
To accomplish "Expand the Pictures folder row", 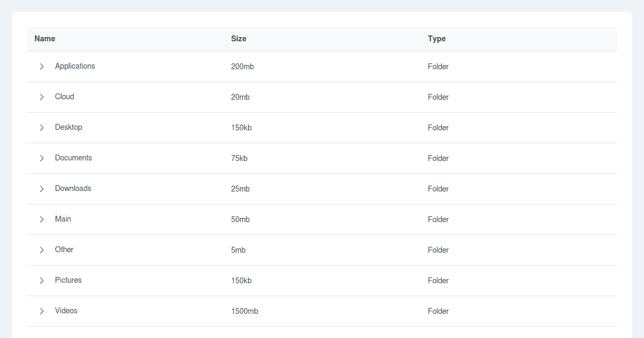I will tap(42, 281).
